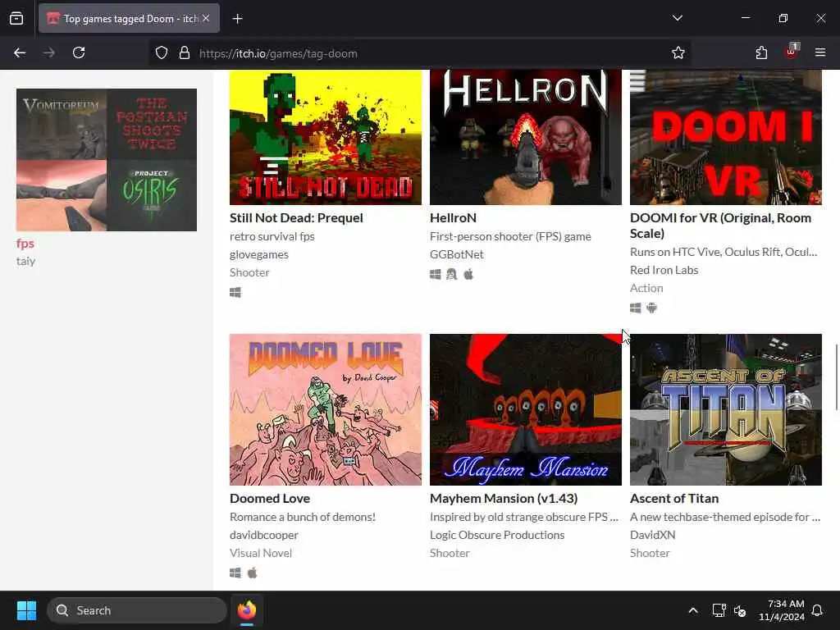Open the Still Not Dead: Prequel title link
The width and height of the screenshot is (840, 630).
pos(296,218)
